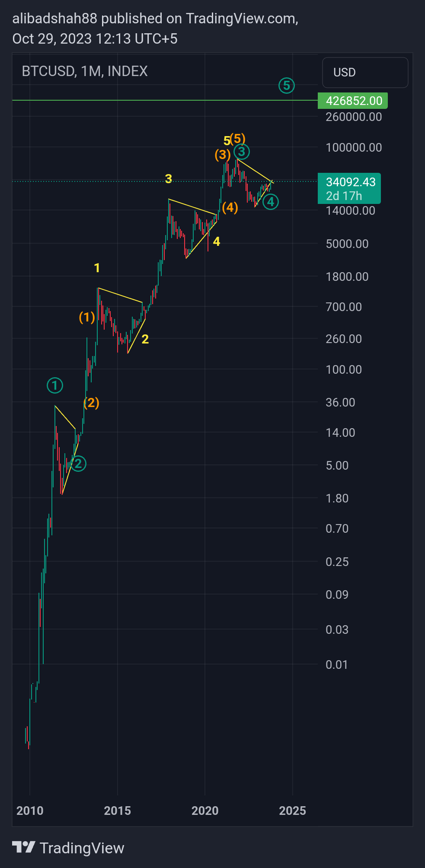The width and height of the screenshot is (425, 868).
Task: Click the 260.00 price axis label
Action: click(x=344, y=339)
